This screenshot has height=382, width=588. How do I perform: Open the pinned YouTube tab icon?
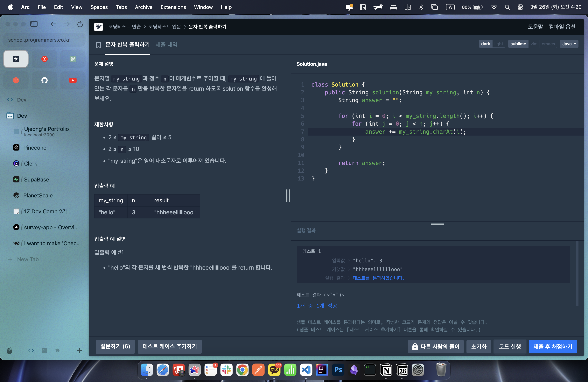pos(73,80)
